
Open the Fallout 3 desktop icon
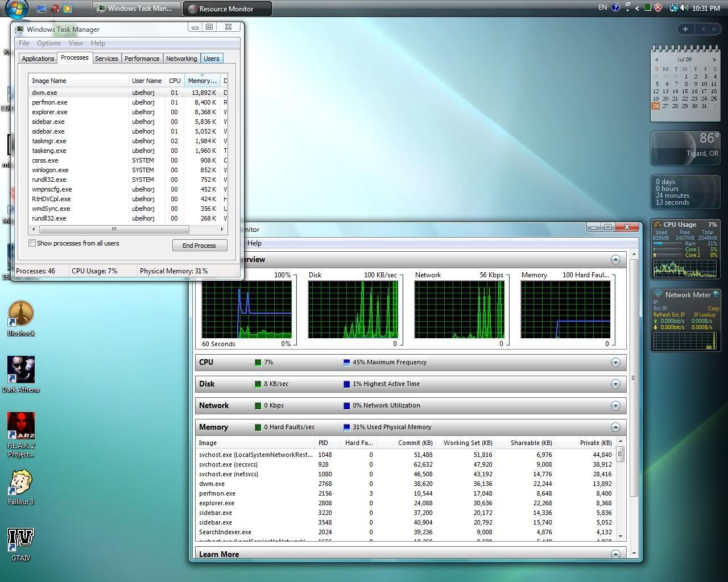click(x=21, y=483)
